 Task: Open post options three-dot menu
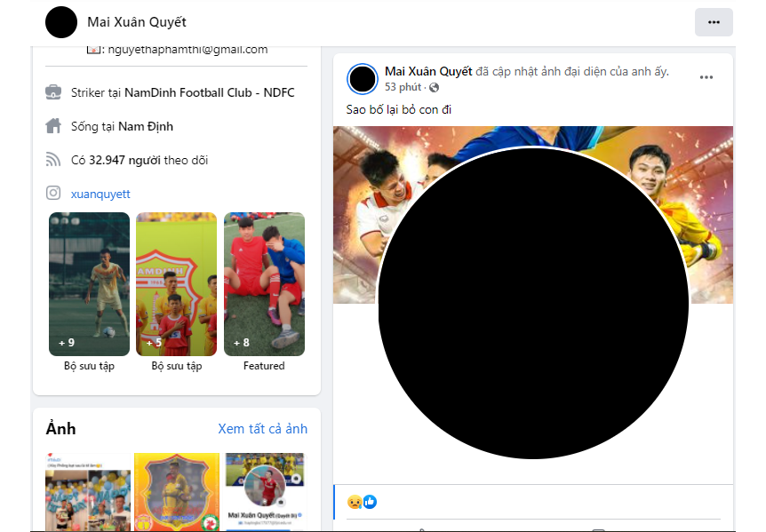tap(706, 77)
